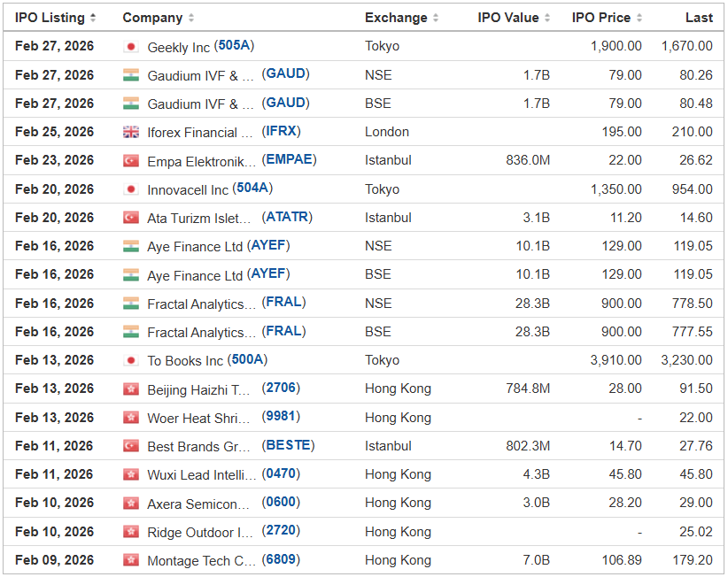Sort table by IPO Listing arrows
Image resolution: width=728 pixels, height=577 pixels.
click(x=93, y=18)
